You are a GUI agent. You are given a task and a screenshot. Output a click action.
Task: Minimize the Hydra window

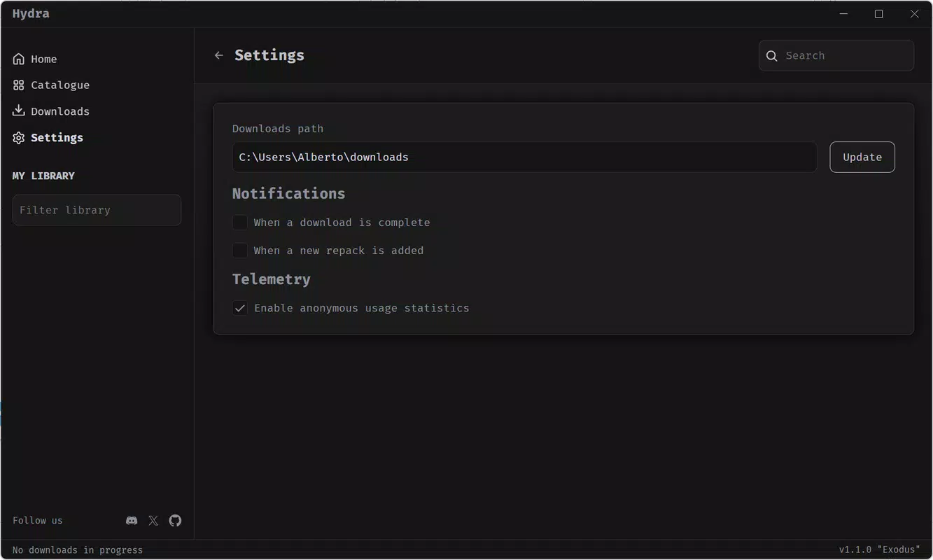[844, 14]
